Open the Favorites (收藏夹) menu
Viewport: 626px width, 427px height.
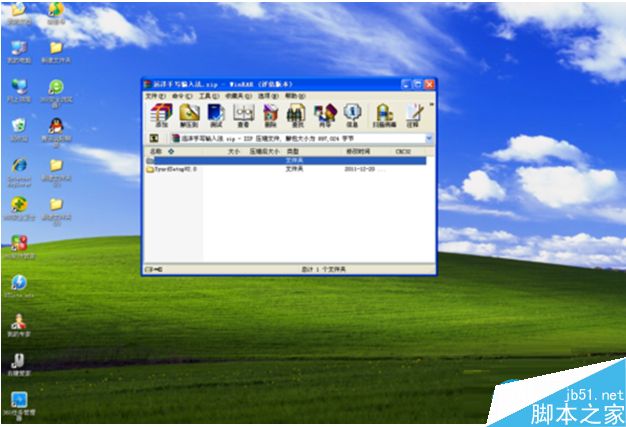238,96
